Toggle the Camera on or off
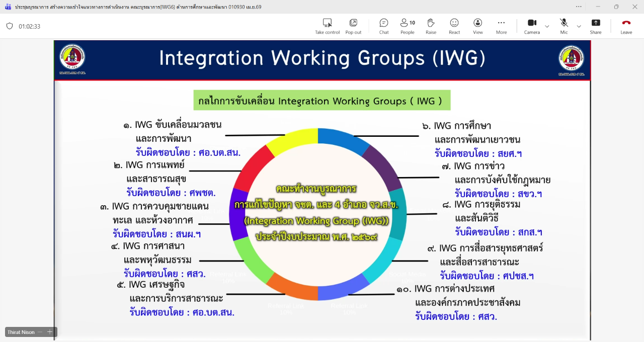 coord(532,26)
